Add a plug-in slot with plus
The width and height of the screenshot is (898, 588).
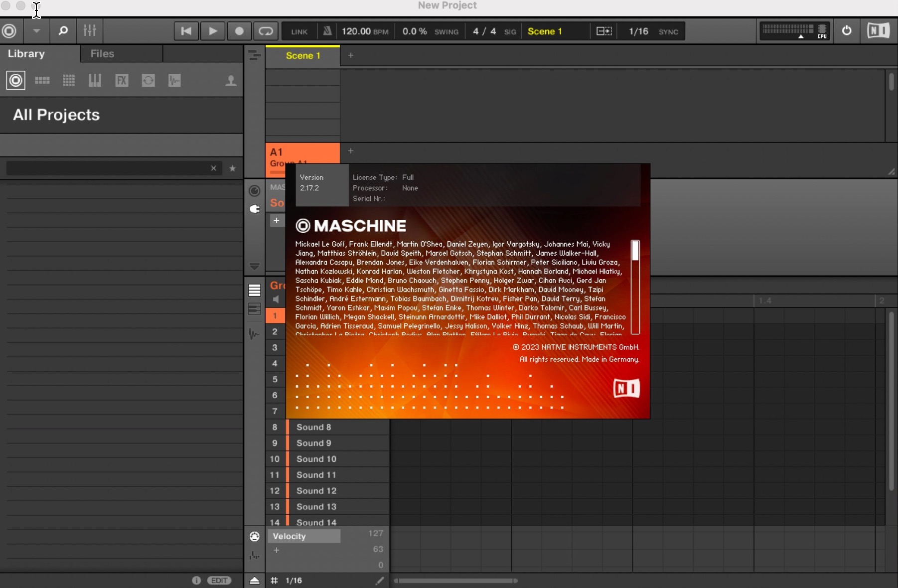pos(277,220)
